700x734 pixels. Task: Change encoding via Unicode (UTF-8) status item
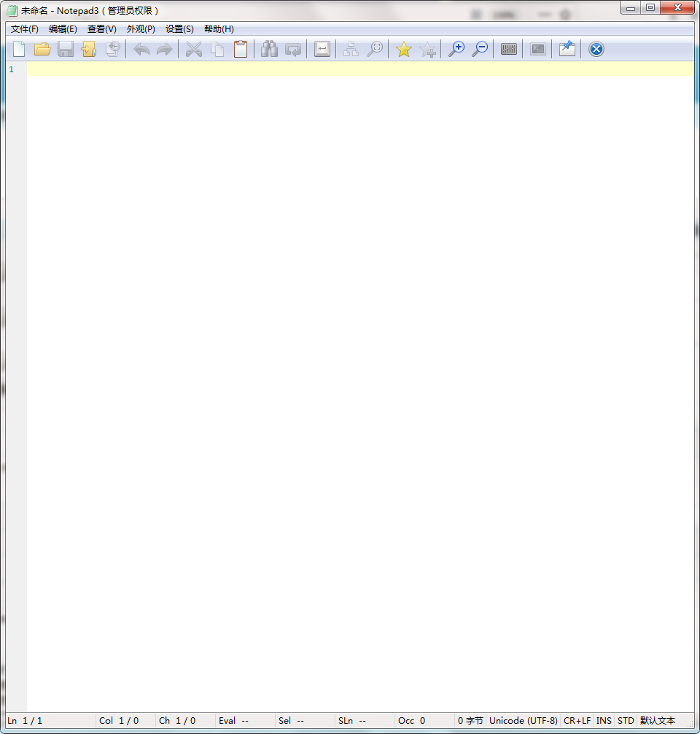click(524, 720)
